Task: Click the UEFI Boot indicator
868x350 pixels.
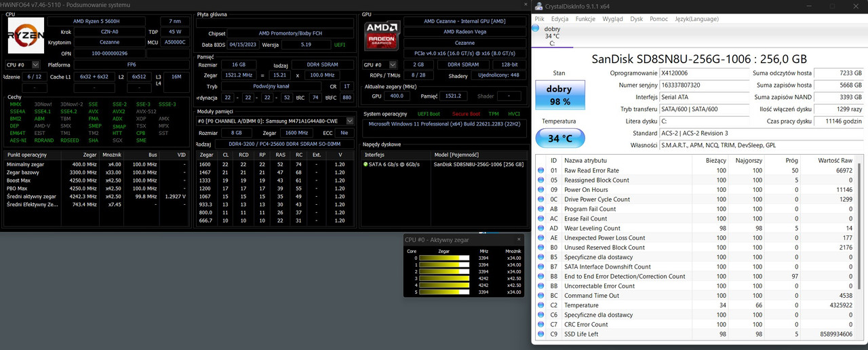Action: coord(429,114)
